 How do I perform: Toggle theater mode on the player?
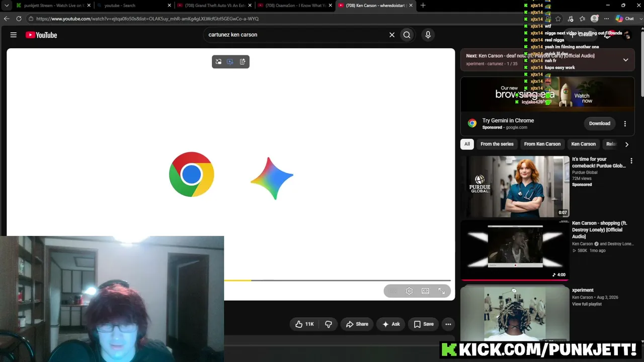pyautogui.click(x=425, y=291)
